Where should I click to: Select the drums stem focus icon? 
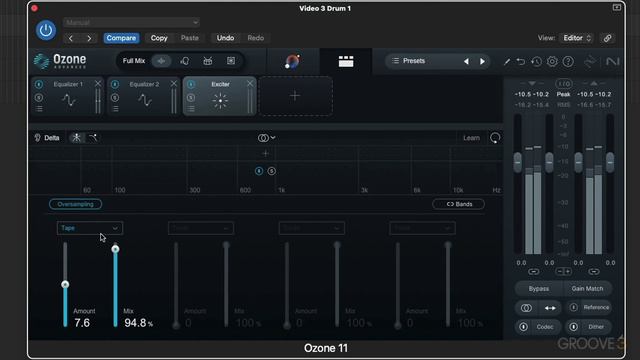click(208, 61)
